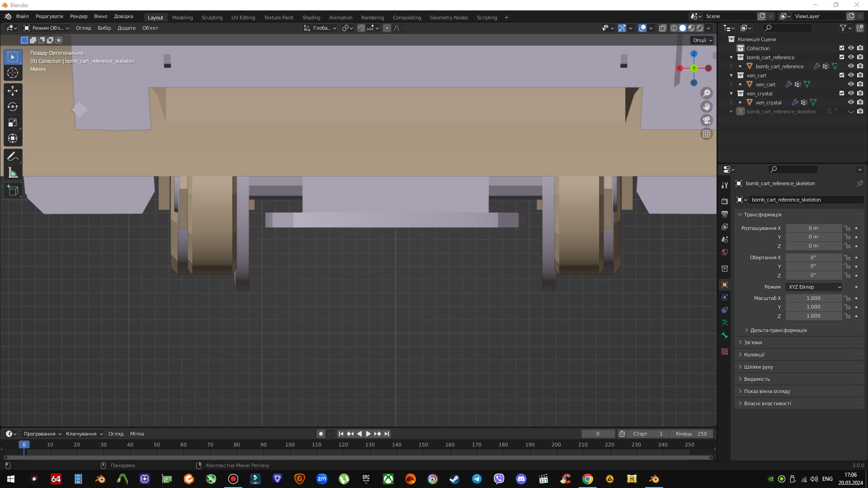Collapse the xen_crystal collection in the outliner
868x488 pixels.
tap(731, 94)
